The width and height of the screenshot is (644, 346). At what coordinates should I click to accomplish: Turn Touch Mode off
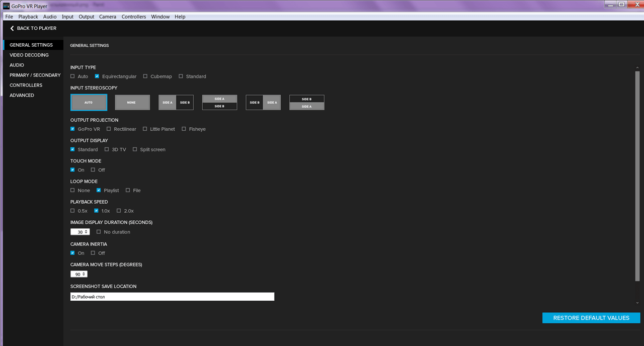coord(93,170)
